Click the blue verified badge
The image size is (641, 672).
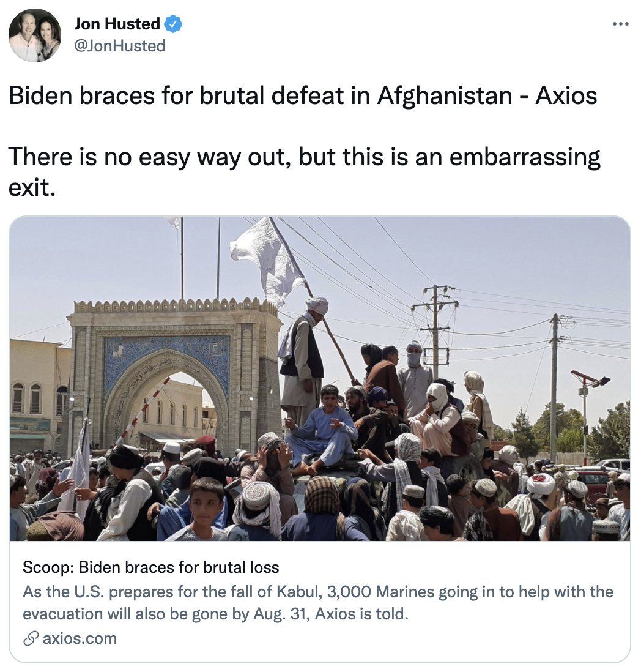pos(174,24)
